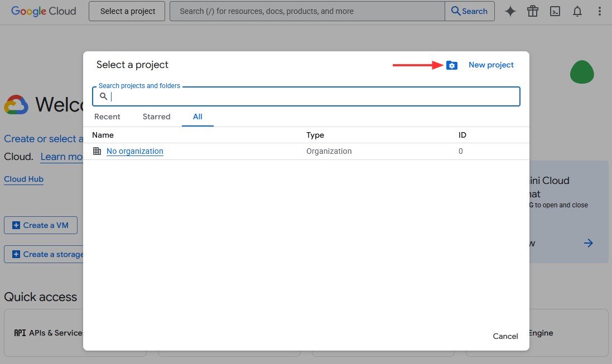612x364 pixels.
Task: Click the New project button
Action: pos(491,65)
